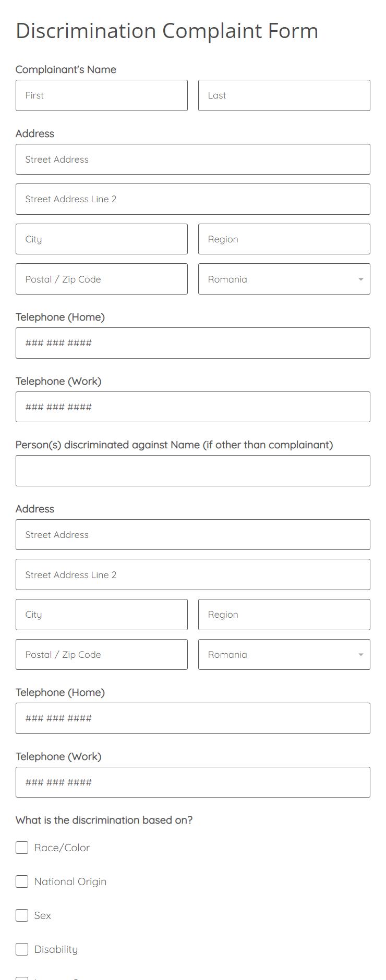Click the second Telephone (Work) field
The image size is (386, 980).
pyautogui.click(x=193, y=782)
